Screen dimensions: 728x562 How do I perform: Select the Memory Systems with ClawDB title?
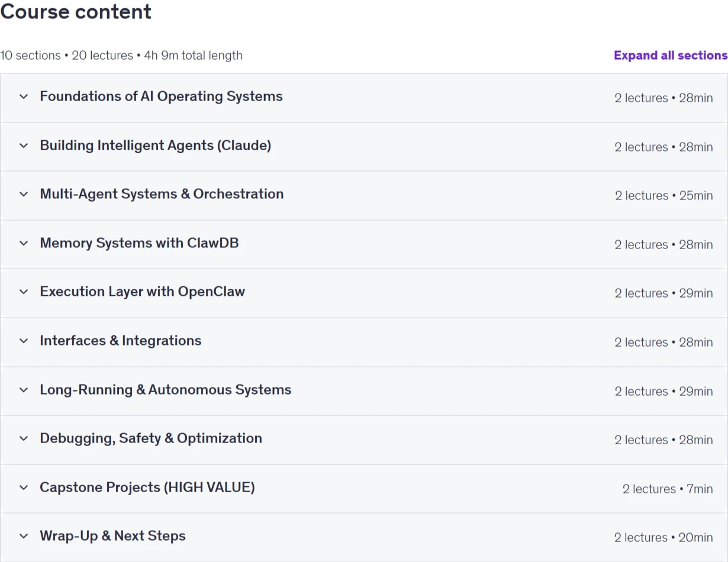(139, 243)
